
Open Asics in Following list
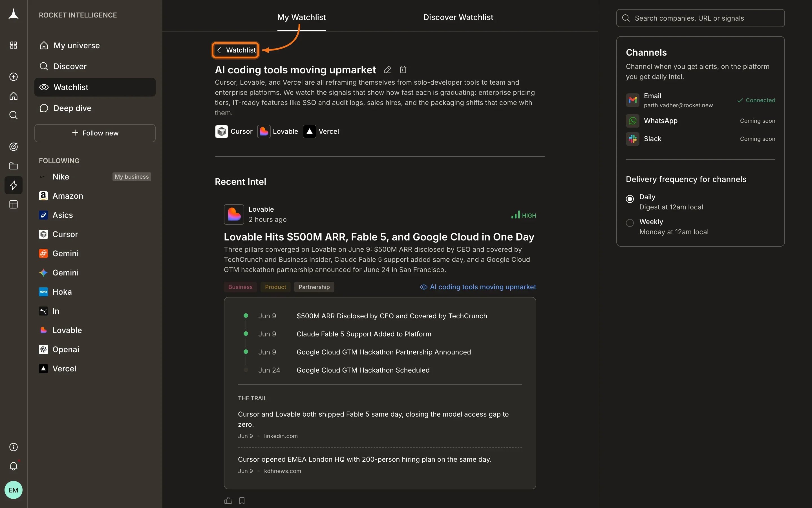[95, 215]
